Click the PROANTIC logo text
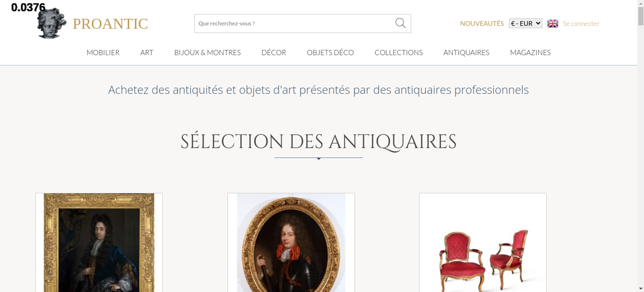644x292 pixels. (110, 24)
